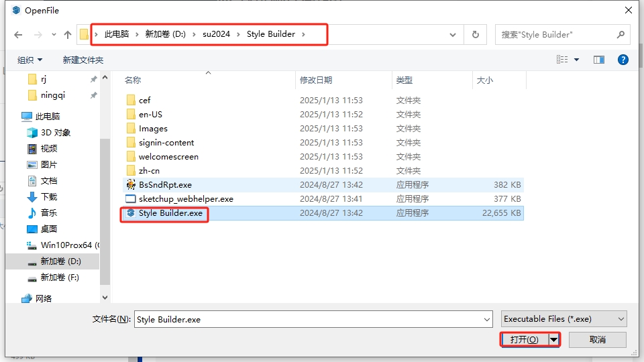Image resolution: width=644 pixels, height=362 pixels.
Task: Open the file name history dropdown
Action: pos(487,319)
